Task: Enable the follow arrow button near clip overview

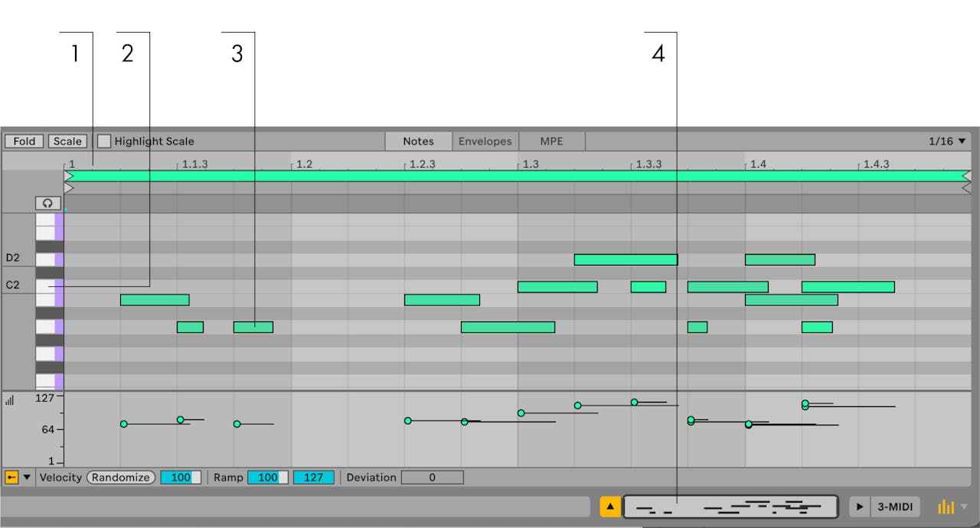Action: [x=610, y=506]
